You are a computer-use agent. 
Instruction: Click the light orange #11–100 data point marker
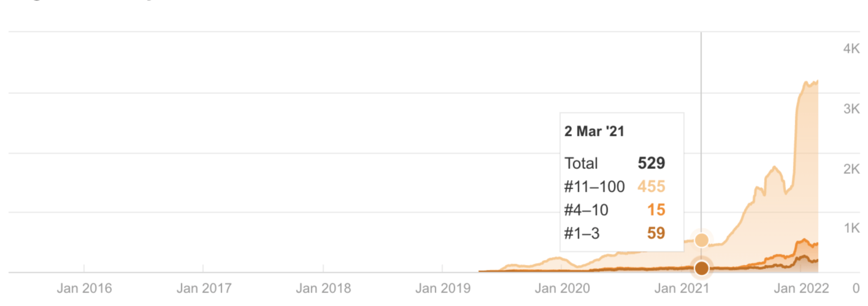tap(701, 240)
